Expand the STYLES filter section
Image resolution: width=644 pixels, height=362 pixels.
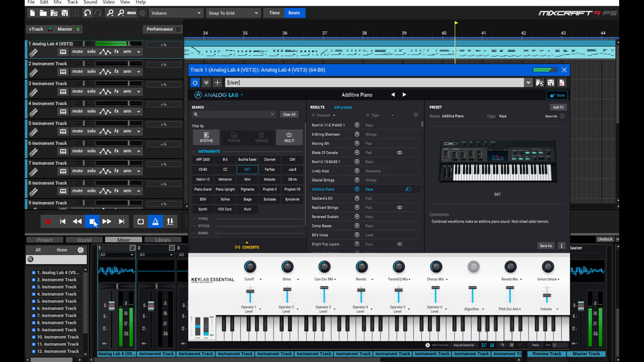[x=204, y=226]
